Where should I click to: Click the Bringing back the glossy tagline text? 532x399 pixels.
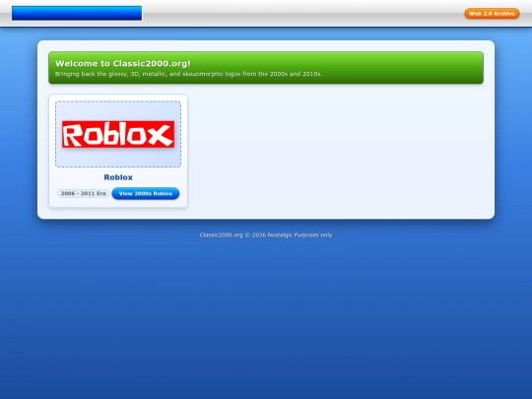[188, 74]
